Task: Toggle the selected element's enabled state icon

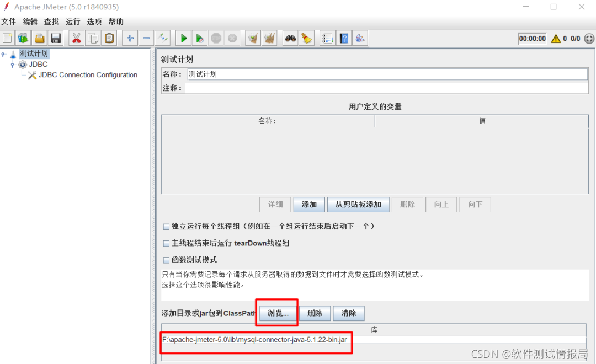Action: (x=163, y=39)
